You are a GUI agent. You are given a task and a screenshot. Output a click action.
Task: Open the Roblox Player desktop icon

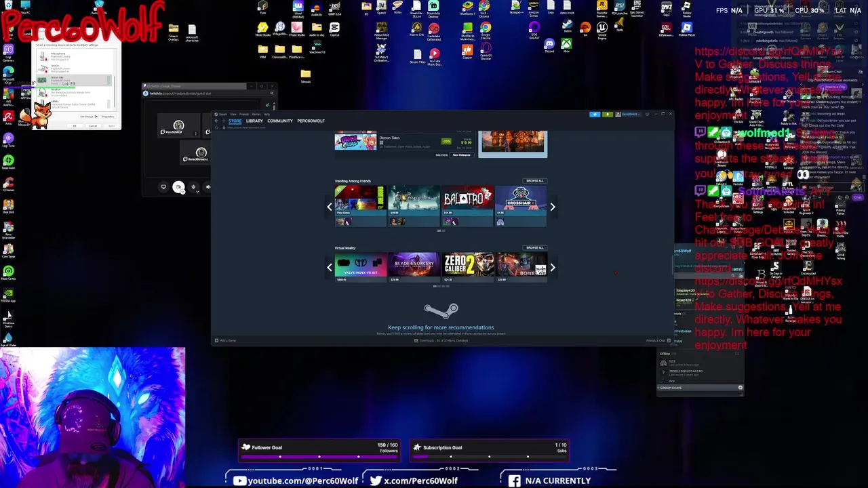pos(687,30)
